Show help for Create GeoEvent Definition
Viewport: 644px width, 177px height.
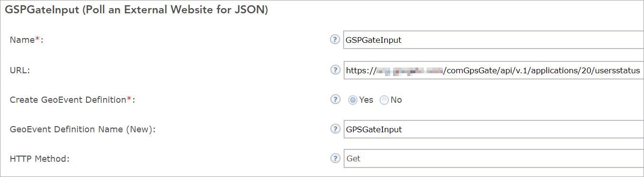pos(335,99)
